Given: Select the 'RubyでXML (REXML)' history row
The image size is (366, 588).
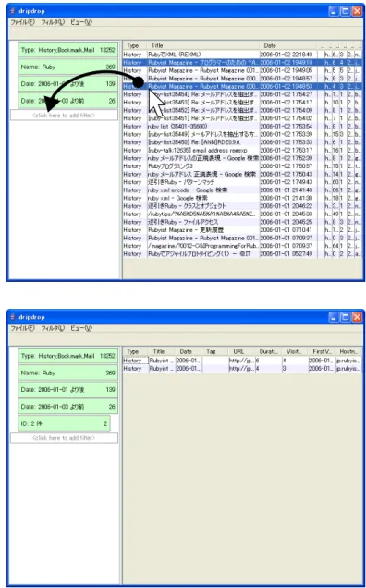Looking at the screenshot, I should (243, 55).
